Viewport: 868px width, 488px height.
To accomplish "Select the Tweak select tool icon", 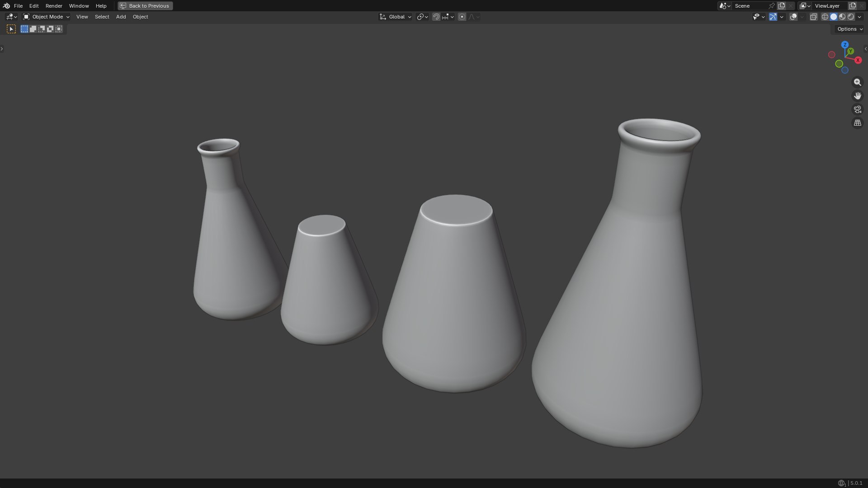I will pyautogui.click(x=11, y=29).
